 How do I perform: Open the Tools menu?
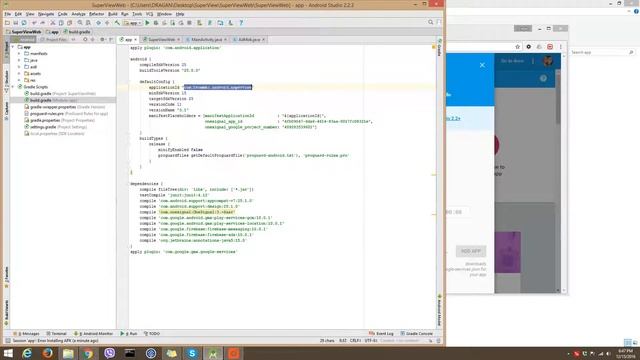pos(137,14)
